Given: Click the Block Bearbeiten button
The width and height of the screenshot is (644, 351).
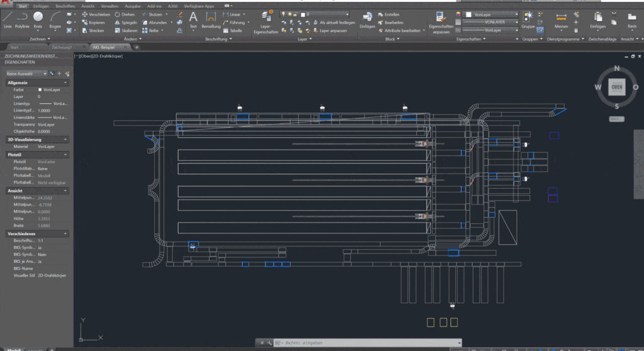Looking at the screenshot, I should pos(391,23).
